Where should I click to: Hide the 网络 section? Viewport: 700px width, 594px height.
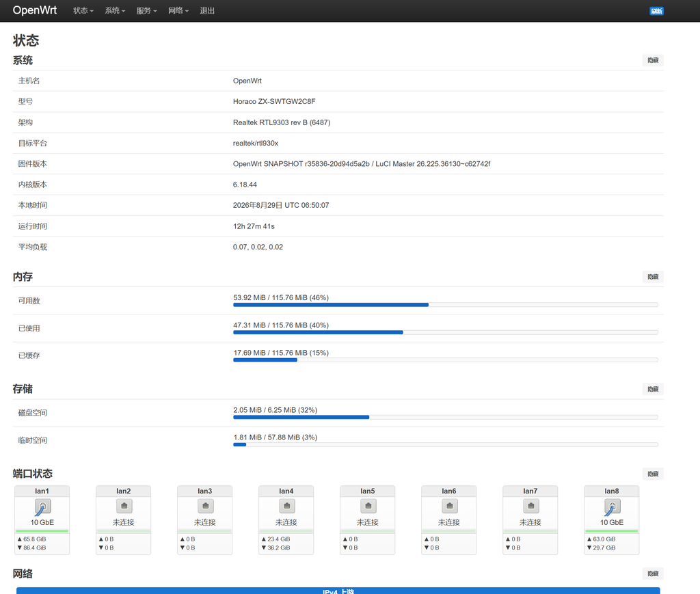[653, 573]
